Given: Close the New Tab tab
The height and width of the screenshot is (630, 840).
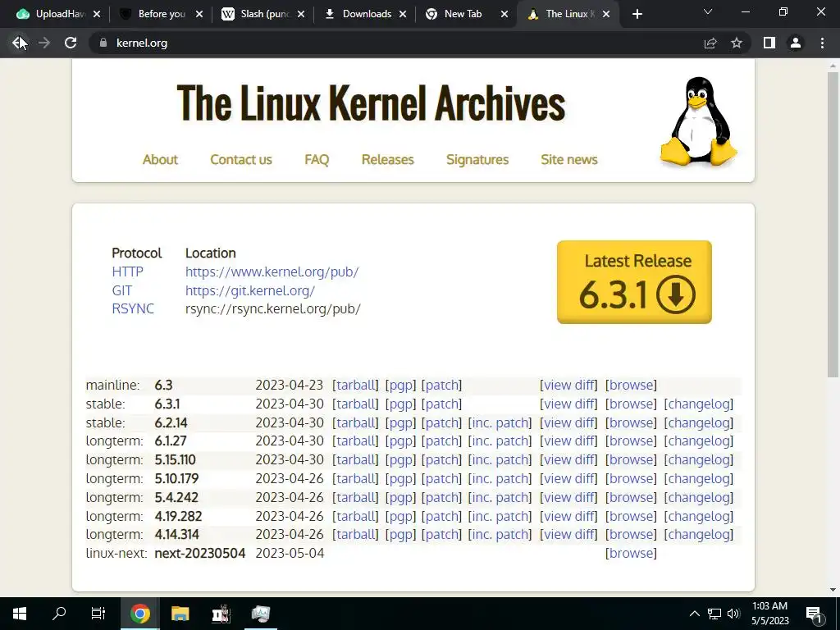Looking at the screenshot, I should point(504,14).
